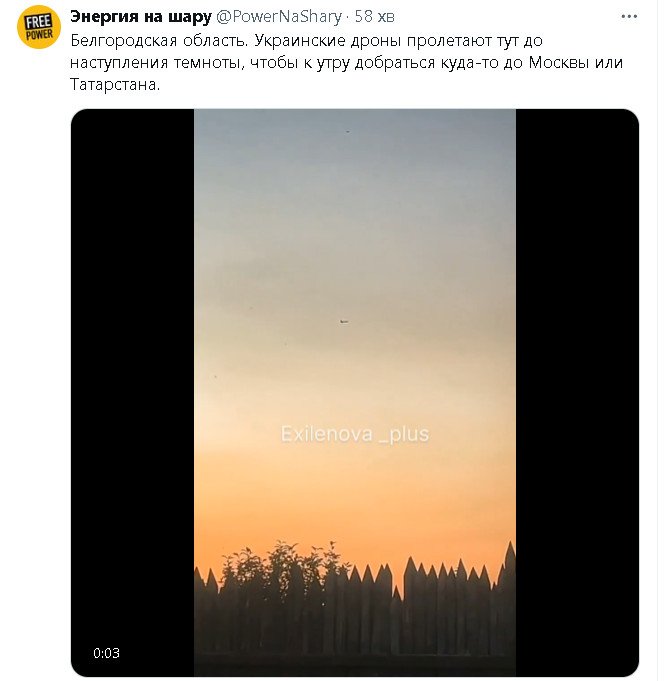Click the phrase наступления темноты in tweet
The image size is (664, 681).
click(155, 63)
